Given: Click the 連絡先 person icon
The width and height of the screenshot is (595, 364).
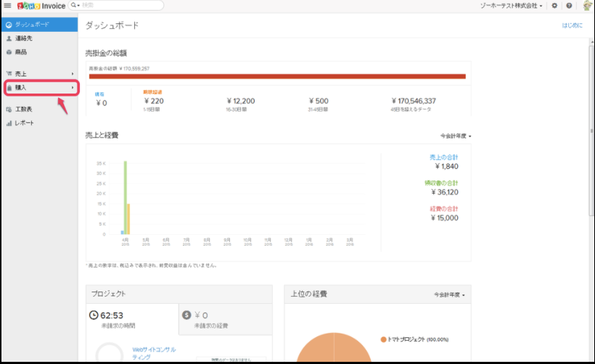Looking at the screenshot, I should point(9,38).
